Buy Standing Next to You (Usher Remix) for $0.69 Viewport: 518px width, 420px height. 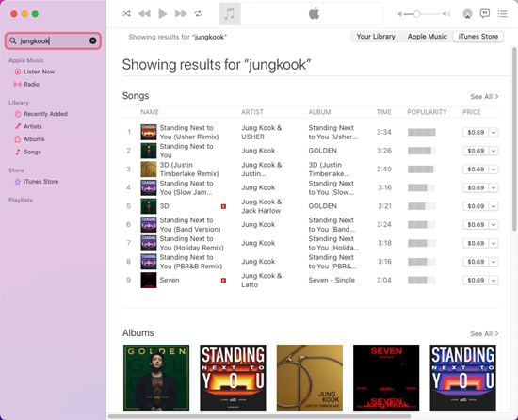476,133
